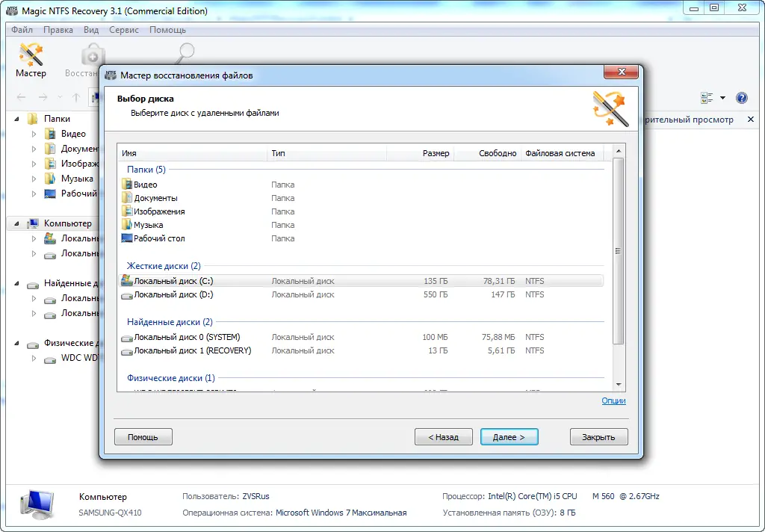Click the 550 ГБ size value
The image size is (765, 532).
(436, 295)
